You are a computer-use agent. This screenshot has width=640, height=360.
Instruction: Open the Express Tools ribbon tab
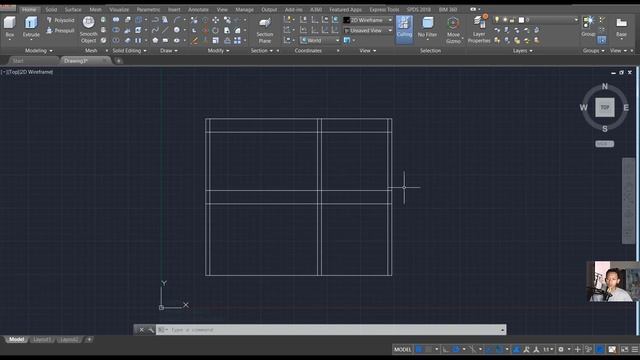pos(384,9)
